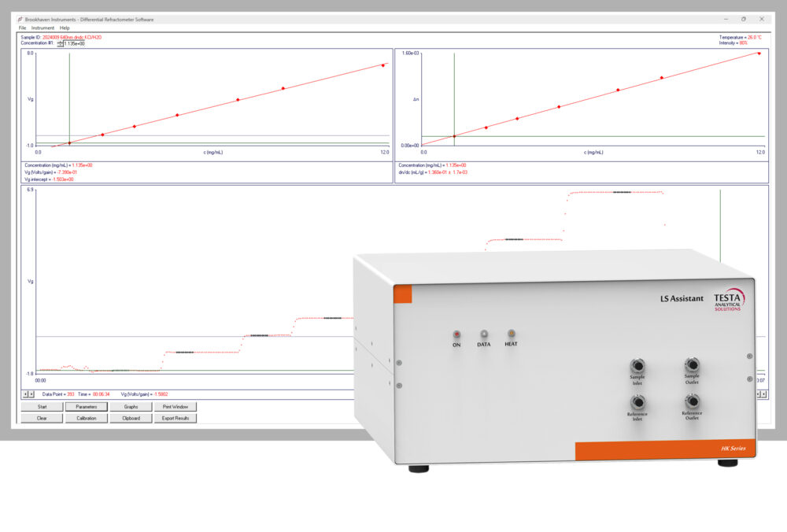Click the Print Window button
Viewport: 787px width, 532px height.
(176, 407)
